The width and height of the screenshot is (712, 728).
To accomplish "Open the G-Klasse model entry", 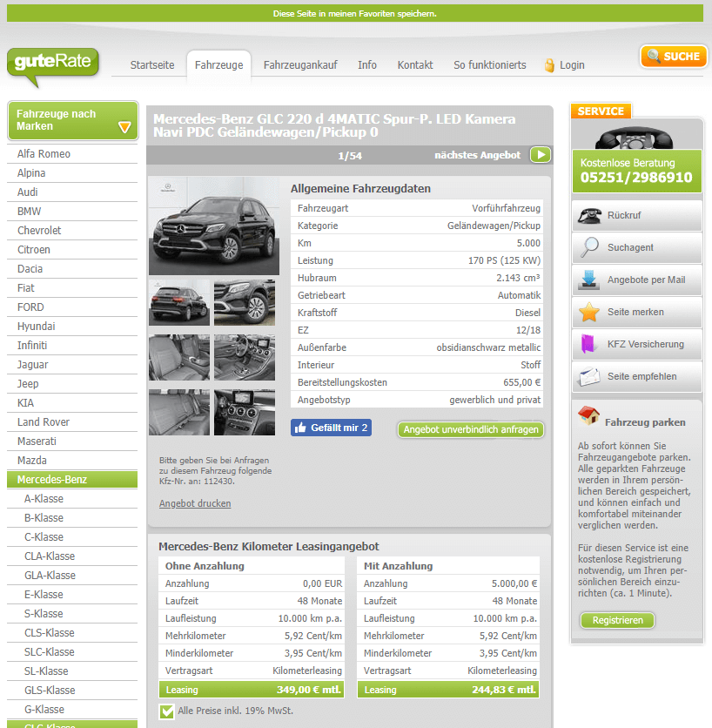I will click(72, 709).
